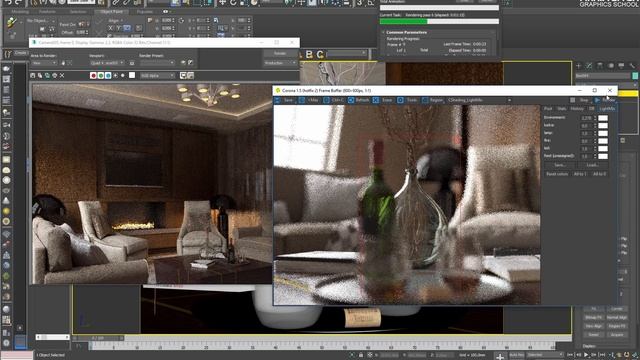Click the Selection Lock padlock in status bar
This screenshot has width=640, height=360.
[361, 355]
